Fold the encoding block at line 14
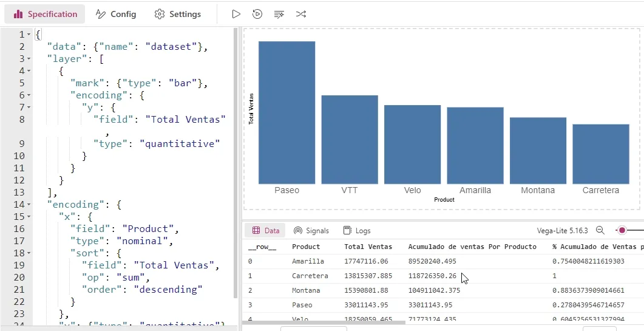Screen dimensions: 644x331 pos(29,205)
